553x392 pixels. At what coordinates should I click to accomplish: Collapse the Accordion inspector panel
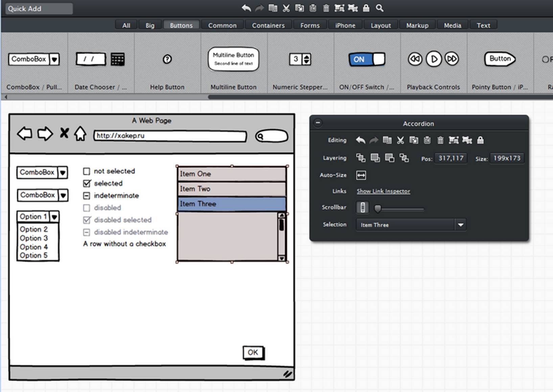click(318, 123)
